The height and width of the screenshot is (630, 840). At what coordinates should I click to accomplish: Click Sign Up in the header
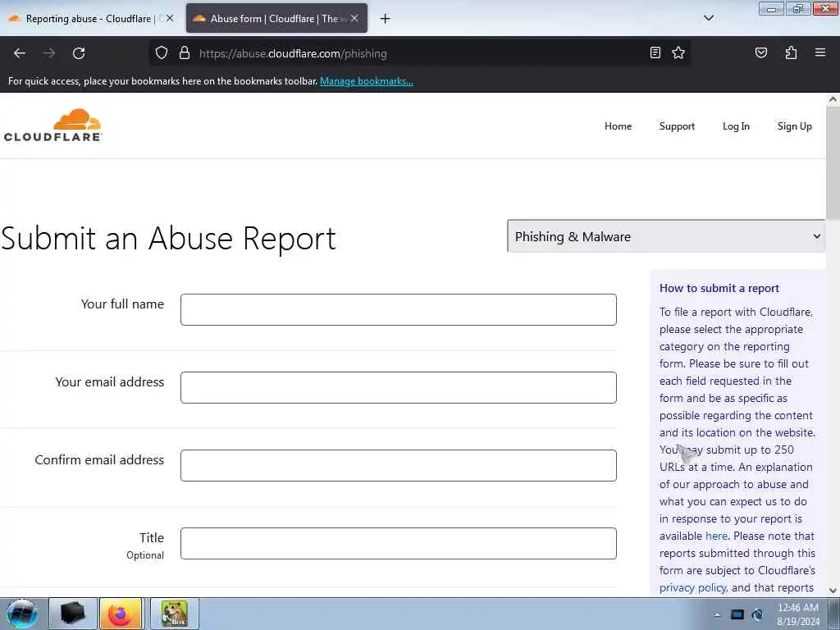(x=794, y=126)
